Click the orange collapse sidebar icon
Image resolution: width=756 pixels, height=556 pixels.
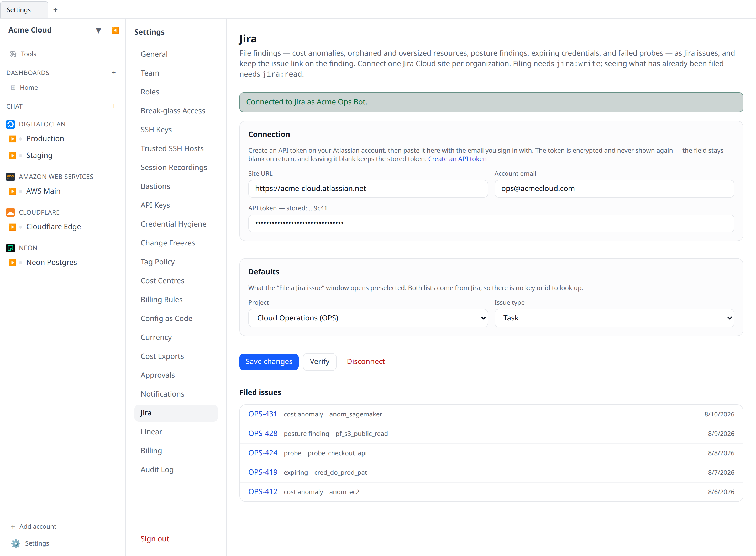point(115,30)
